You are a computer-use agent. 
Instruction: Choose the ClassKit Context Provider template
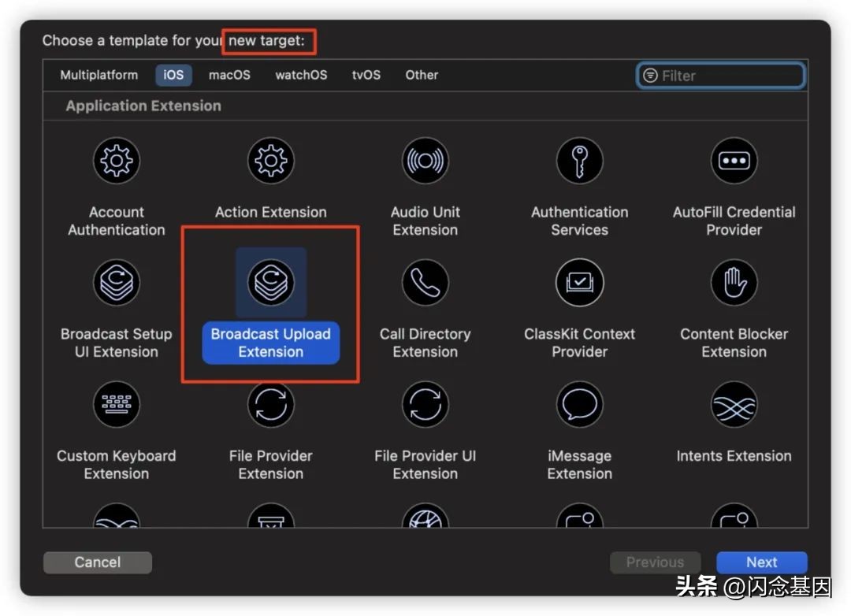[579, 283]
